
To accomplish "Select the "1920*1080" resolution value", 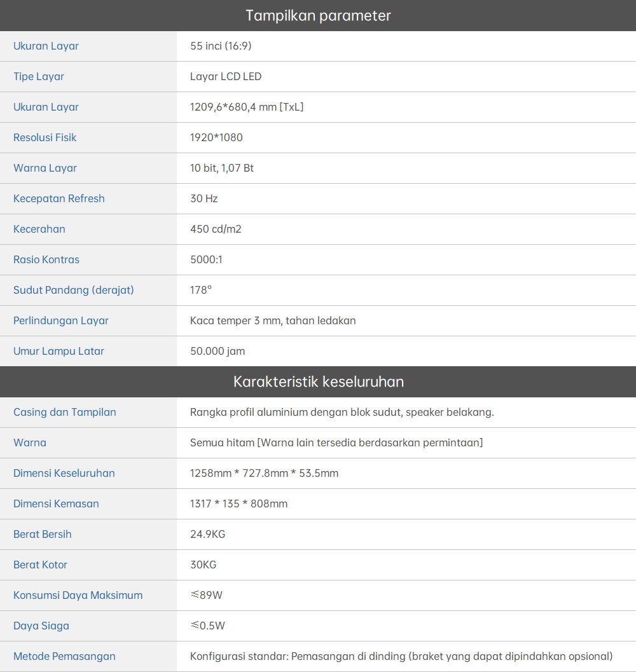I will pos(216,137).
